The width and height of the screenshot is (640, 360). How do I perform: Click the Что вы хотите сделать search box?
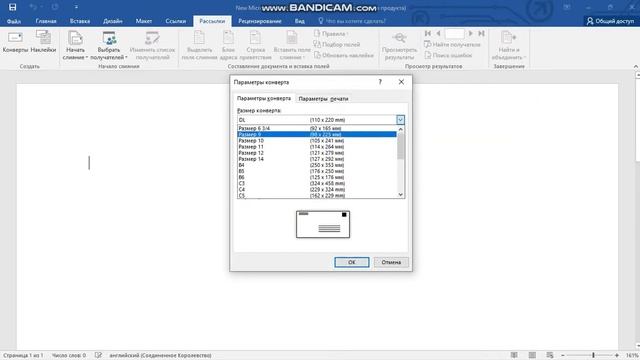pos(352,21)
